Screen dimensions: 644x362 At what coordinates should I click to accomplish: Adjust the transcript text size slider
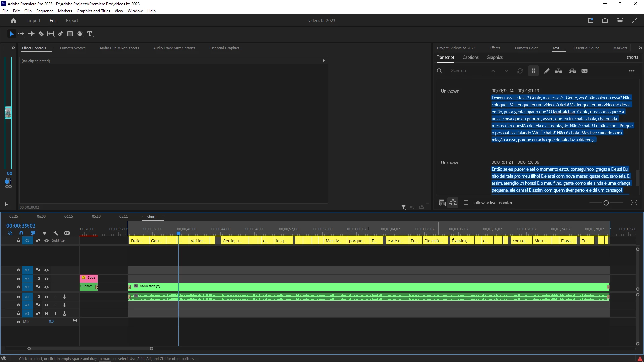(x=606, y=203)
